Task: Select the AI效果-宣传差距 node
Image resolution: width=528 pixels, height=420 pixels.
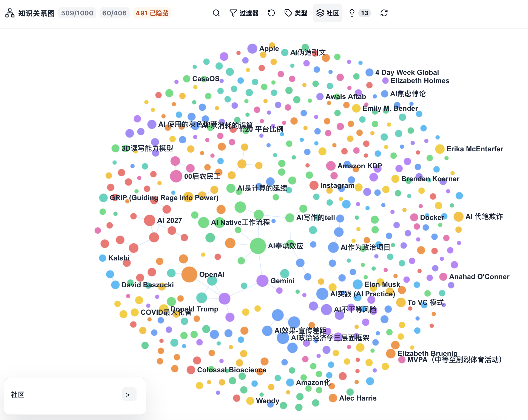Action: tap(267, 331)
